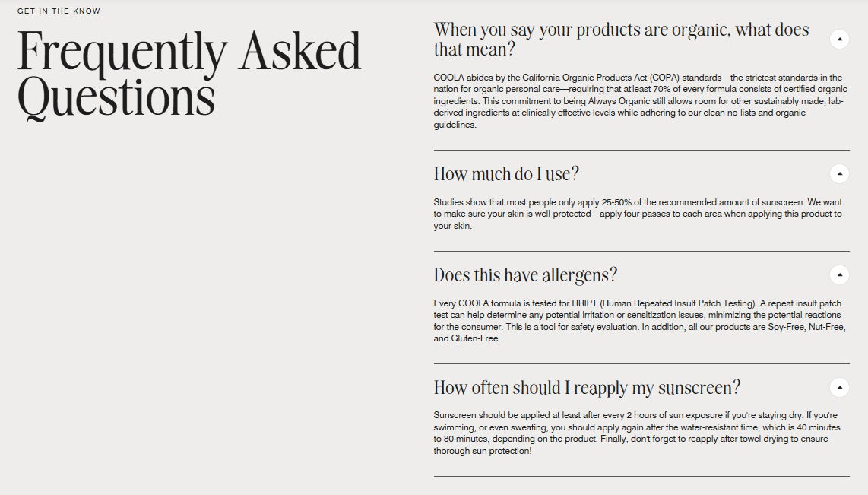The height and width of the screenshot is (495, 868).
Task: Click the paragraph explaining HRIPT patch testing
Action: tap(638, 321)
